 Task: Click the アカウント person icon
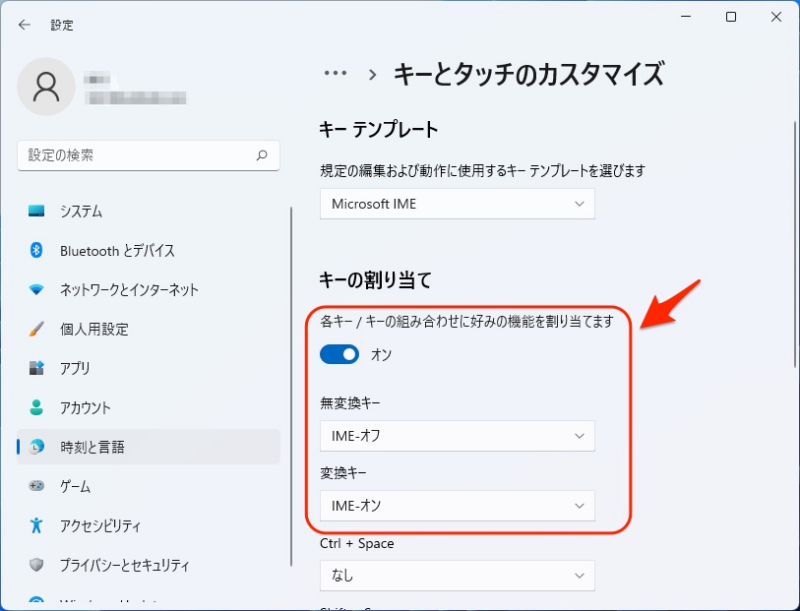(x=36, y=407)
